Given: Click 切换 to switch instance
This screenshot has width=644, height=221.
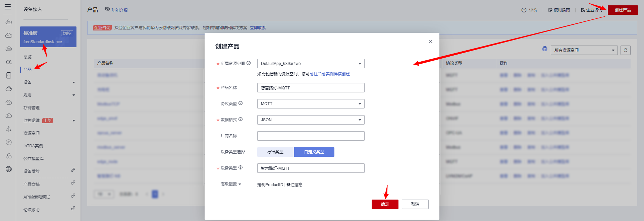Looking at the screenshot, I should click(x=67, y=33).
